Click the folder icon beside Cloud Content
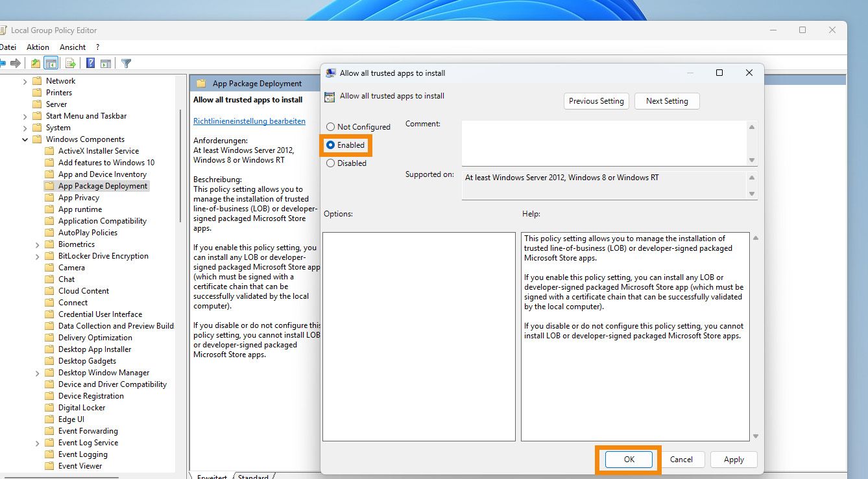This screenshot has height=479, width=868. click(49, 291)
